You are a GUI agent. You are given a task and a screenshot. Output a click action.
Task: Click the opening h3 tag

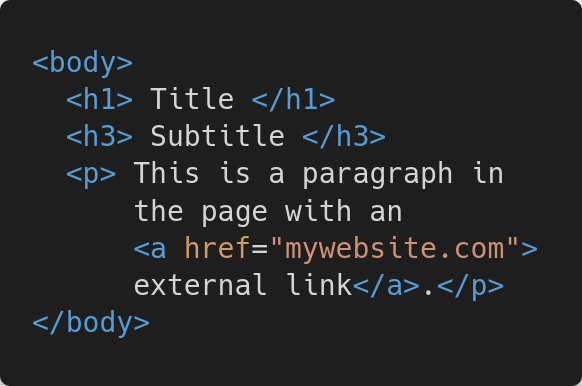[99, 136]
